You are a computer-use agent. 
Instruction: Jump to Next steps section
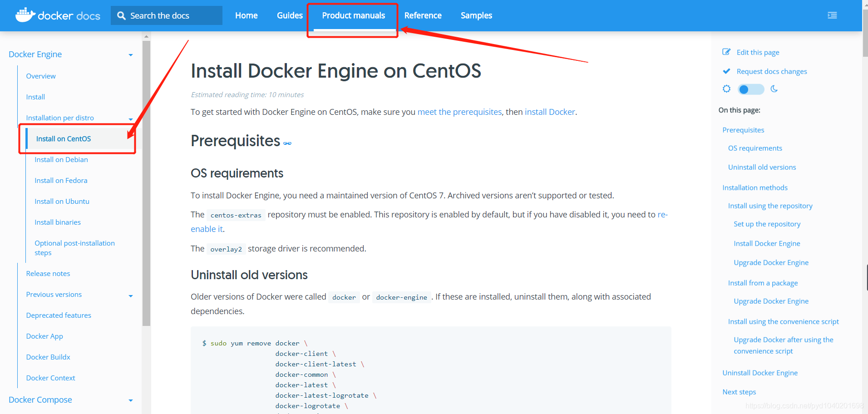(739, 392)
